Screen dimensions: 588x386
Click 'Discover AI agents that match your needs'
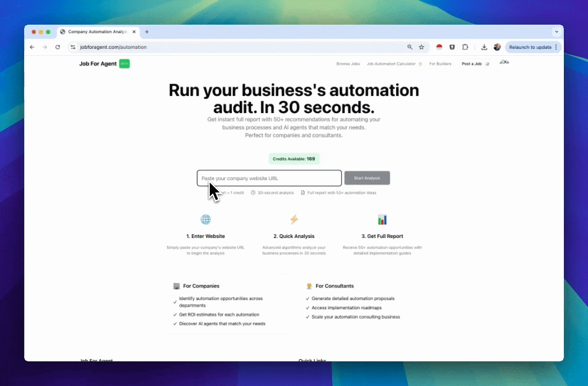tap(222, 324)
